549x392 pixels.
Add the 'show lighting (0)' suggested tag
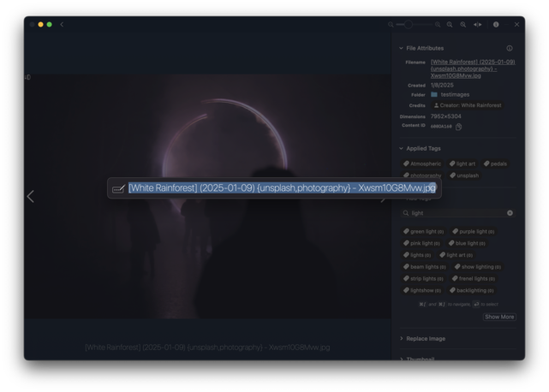click(478, 267)
